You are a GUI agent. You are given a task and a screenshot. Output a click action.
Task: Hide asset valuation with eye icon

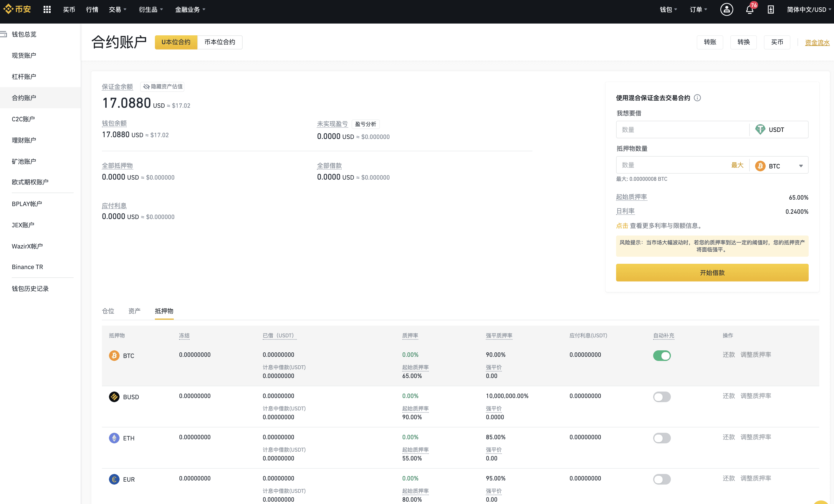[x=163, y=87]
